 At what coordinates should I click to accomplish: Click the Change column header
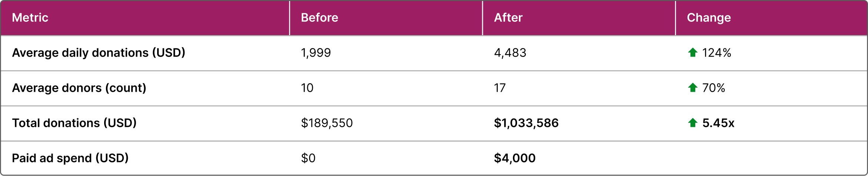709,17
